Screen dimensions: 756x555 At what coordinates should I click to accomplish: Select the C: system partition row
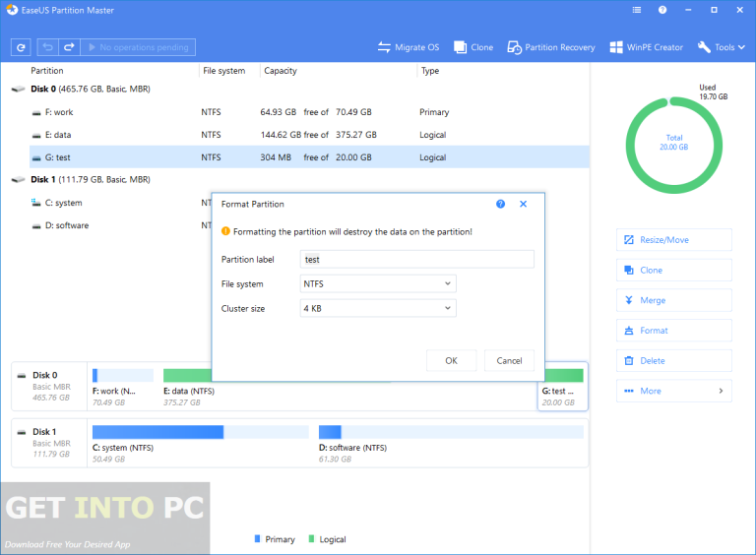pos(120,203)
